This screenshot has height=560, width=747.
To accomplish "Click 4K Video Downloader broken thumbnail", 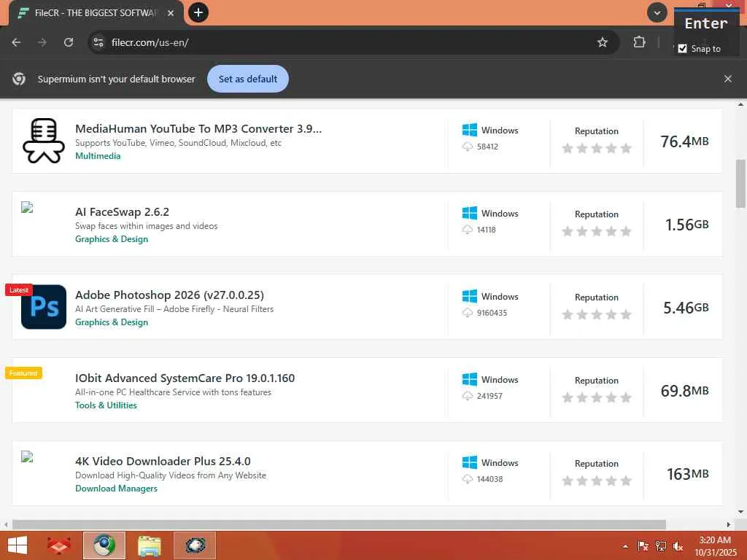I will click(x=27, y=457).
